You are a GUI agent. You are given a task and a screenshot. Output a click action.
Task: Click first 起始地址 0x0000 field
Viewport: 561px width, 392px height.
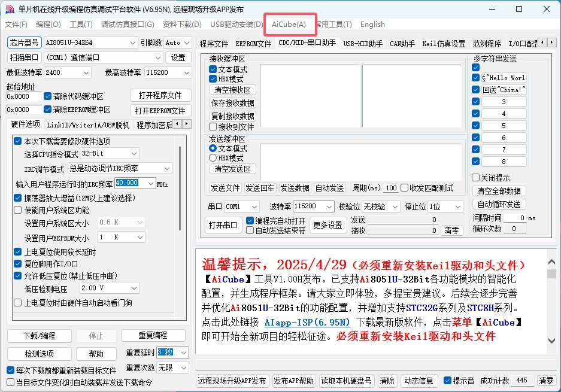tap(24, 96)
